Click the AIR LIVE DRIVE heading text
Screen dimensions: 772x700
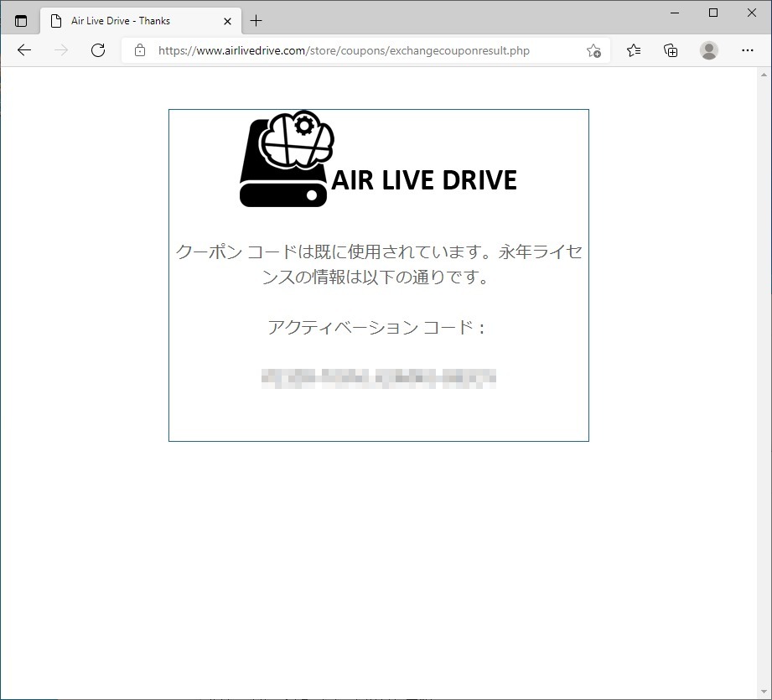point(424,179)
